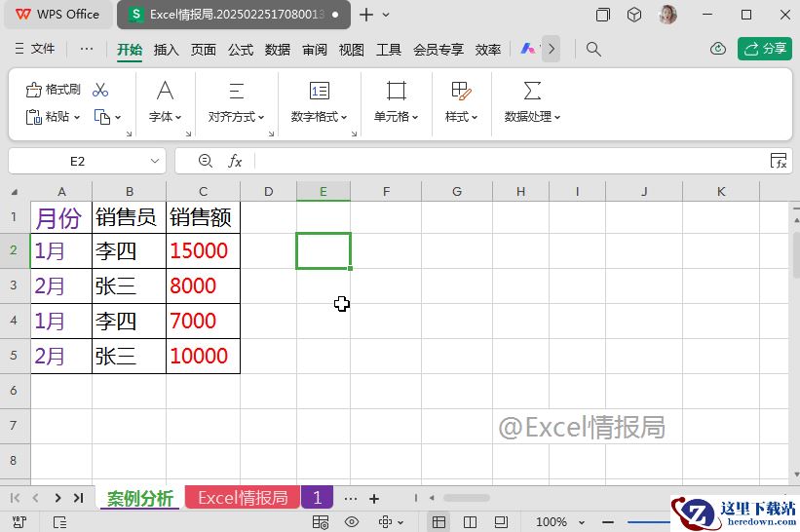Click the window list icon in title bar

coord(602,15)
